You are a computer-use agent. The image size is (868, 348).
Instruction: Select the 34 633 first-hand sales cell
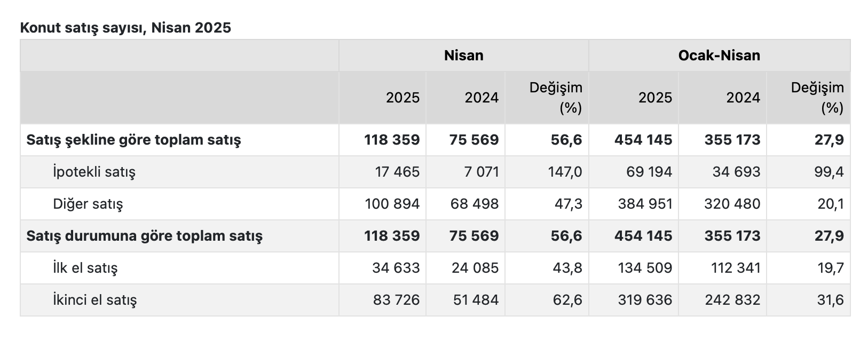[396, 268]
